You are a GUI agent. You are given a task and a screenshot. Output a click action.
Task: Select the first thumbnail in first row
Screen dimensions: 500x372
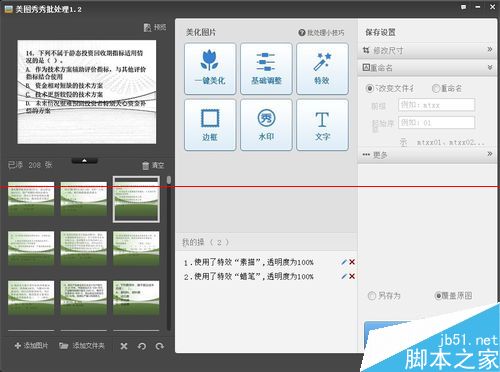tap(31, 199)
